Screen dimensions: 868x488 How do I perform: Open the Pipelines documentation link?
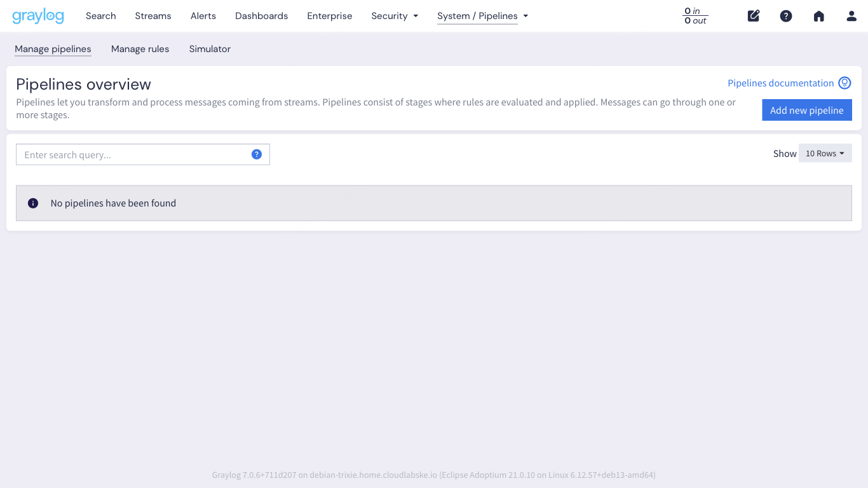[x=780, y=83]
